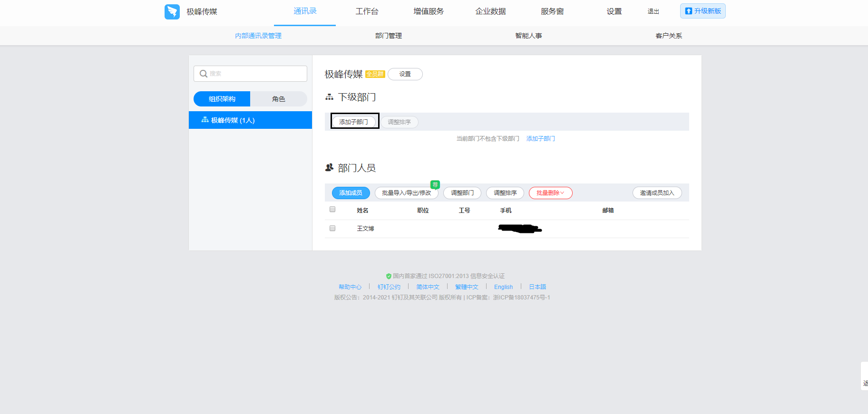Check the box for 王文博
The width and height of the screenshot is (868, 414).
332,228
